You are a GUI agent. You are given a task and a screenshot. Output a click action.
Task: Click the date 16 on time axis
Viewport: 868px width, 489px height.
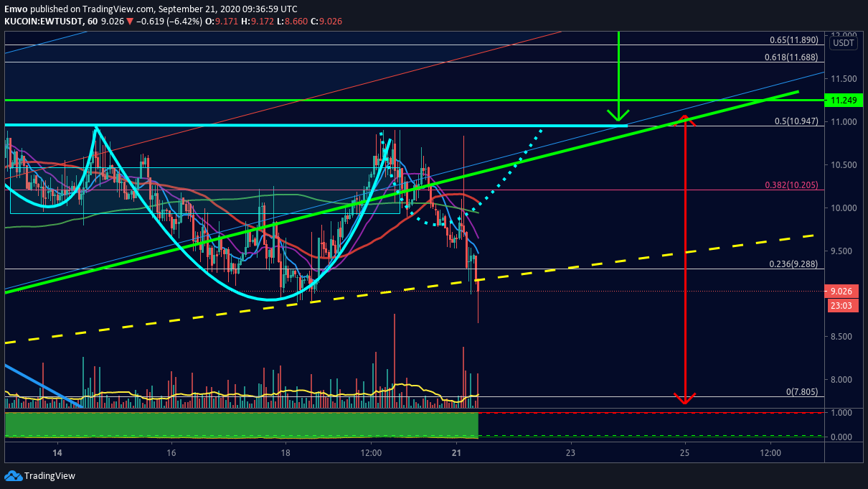pyautogui.click(x=171, y=453)
